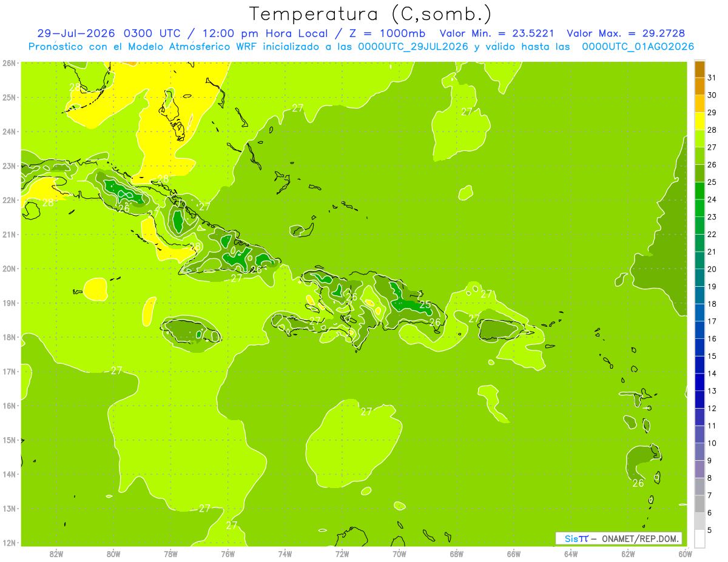728x562 pixels.
Task: Click the '62W' longitude axis label
Action: click(628, 554)
